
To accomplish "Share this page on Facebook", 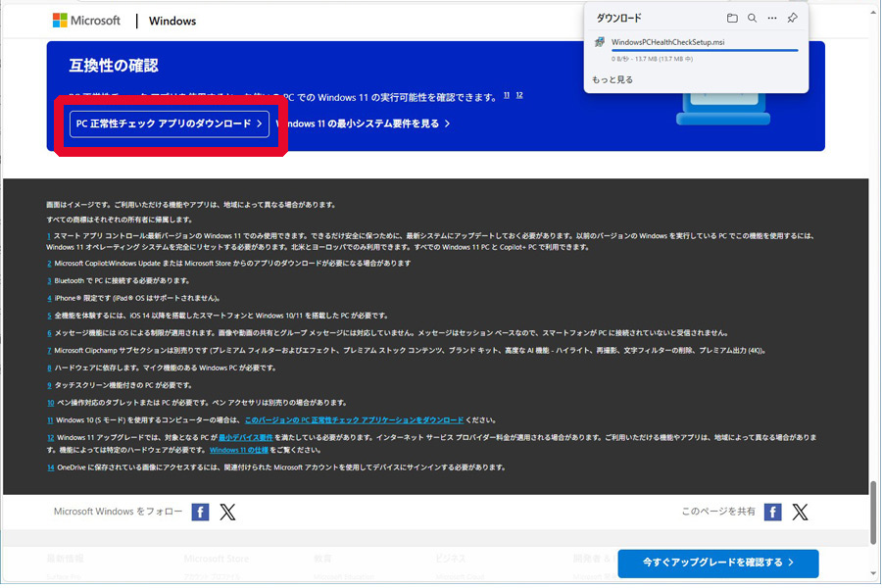I will 773,512.
